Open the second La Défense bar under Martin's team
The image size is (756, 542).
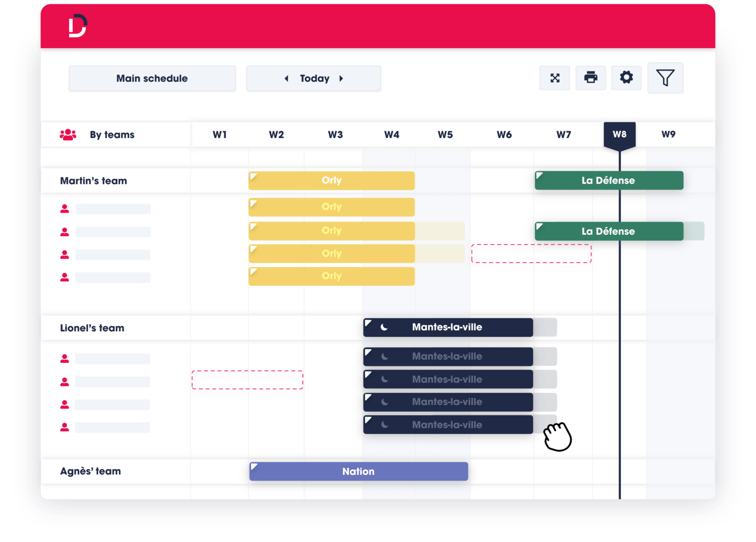[609, 231]
